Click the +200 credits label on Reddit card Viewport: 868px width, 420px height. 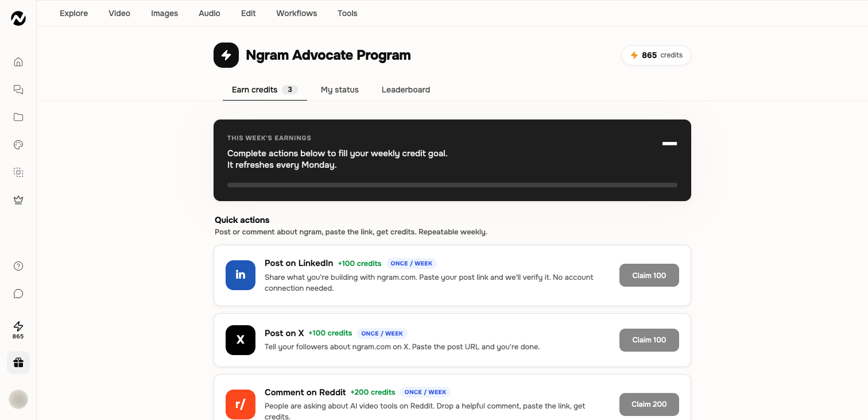click(373, 392)
